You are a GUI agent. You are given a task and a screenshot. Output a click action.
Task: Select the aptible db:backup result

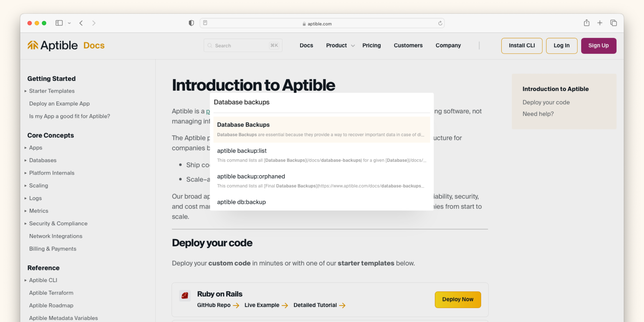322,202
